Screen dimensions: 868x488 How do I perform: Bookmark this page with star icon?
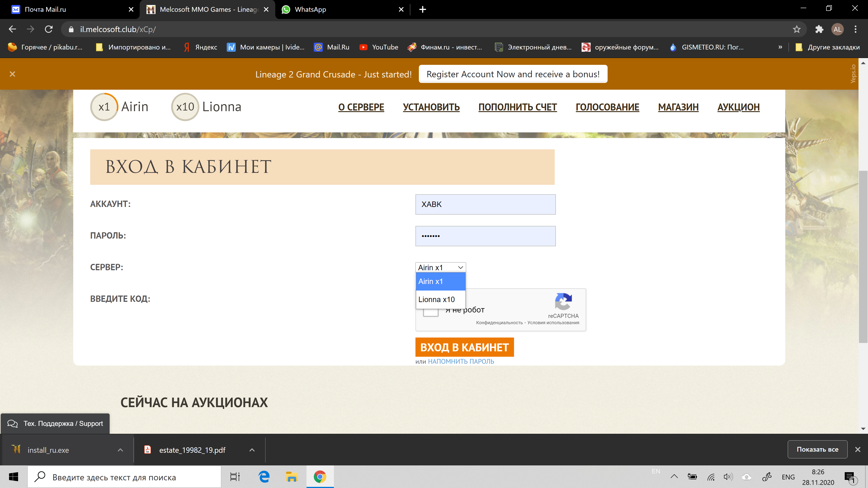[x=796, y=29]
